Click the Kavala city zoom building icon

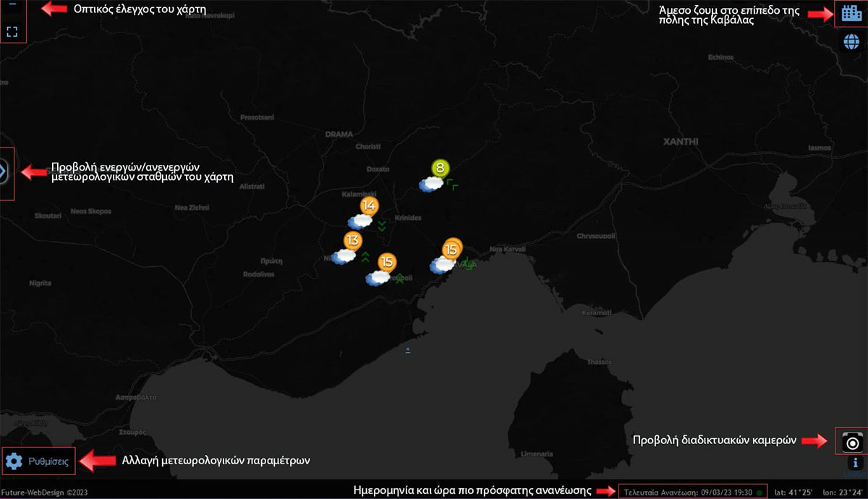point(852,13)
